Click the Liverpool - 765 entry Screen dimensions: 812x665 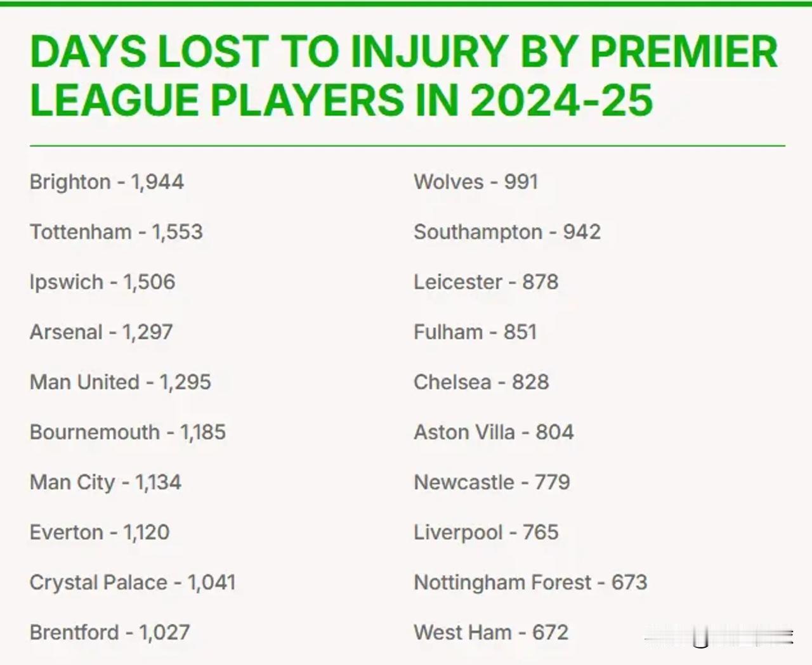pyautogui.click(x=486, y=533)
